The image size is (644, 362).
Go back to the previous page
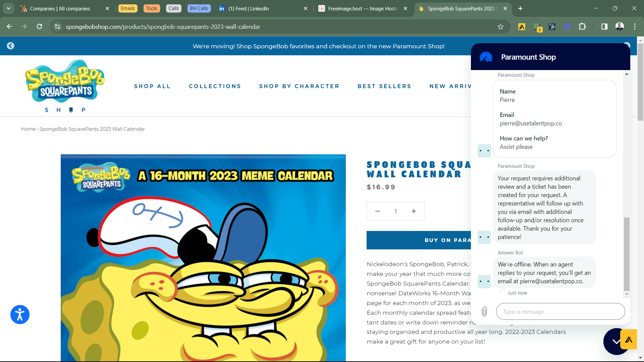[9, 26]
